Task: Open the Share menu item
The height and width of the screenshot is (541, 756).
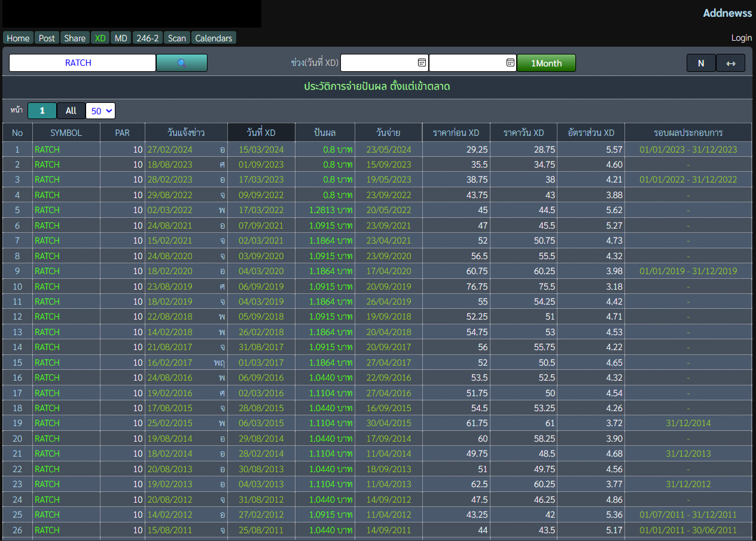Action: coord(75,38)
